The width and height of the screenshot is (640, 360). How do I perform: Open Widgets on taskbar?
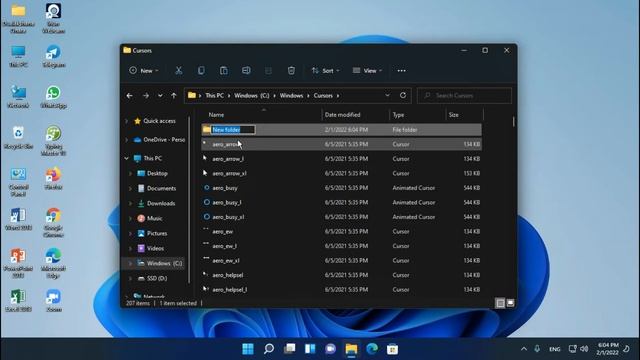click(x=310, y=349)
